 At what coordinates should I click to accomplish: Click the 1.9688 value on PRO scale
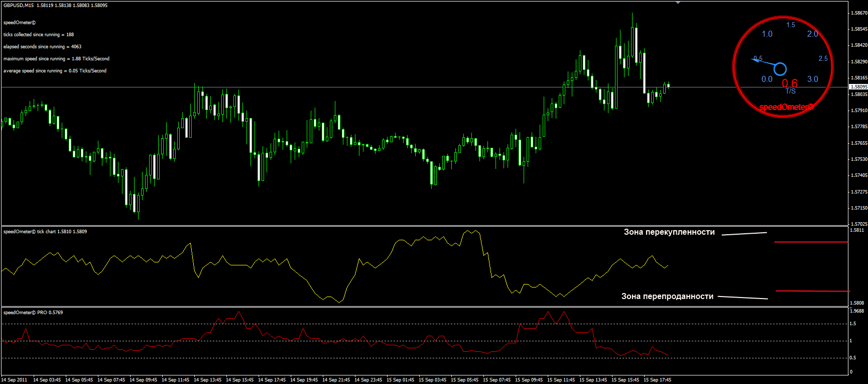(856, 311)
